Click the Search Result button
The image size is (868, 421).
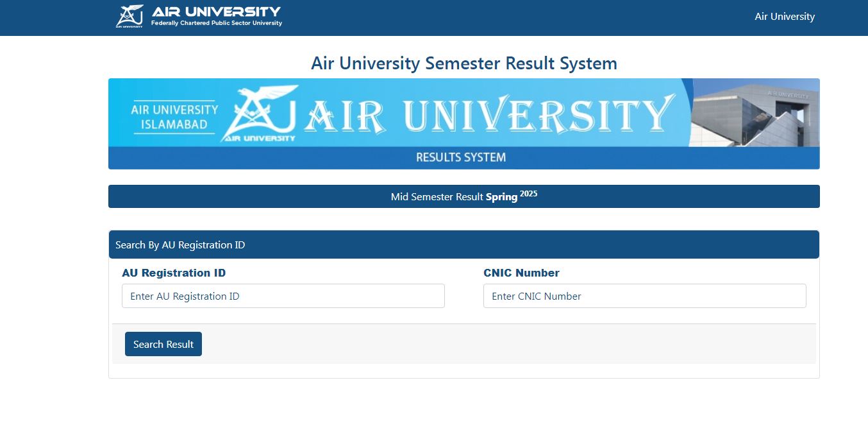pos(163,344)
